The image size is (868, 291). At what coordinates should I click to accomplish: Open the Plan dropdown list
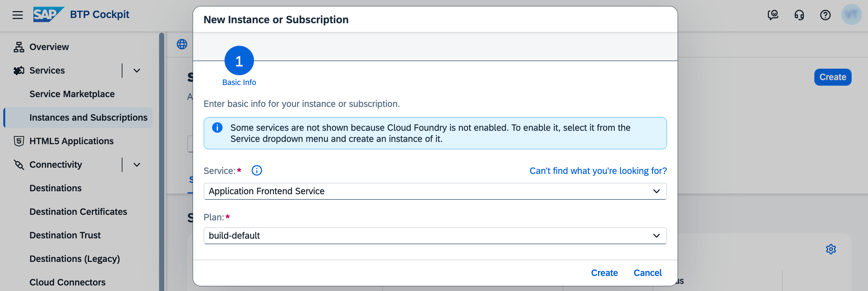[x=656, y=236]
